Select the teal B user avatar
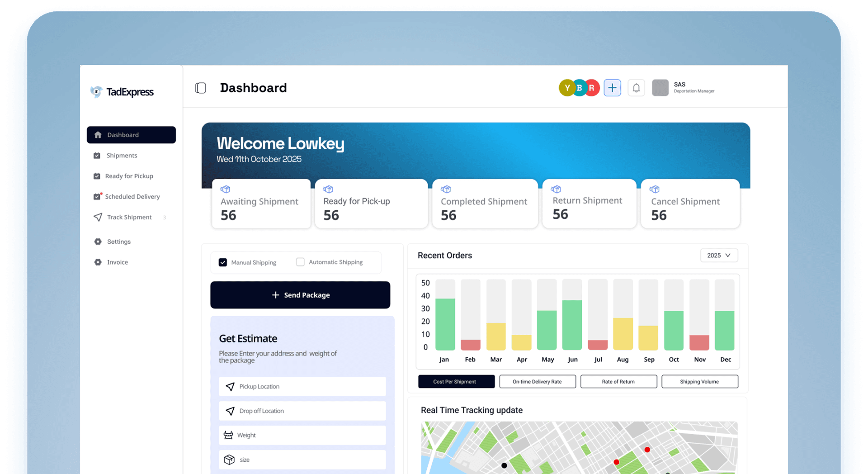Viewport: 868px width, 474px height. pos(579,88)
